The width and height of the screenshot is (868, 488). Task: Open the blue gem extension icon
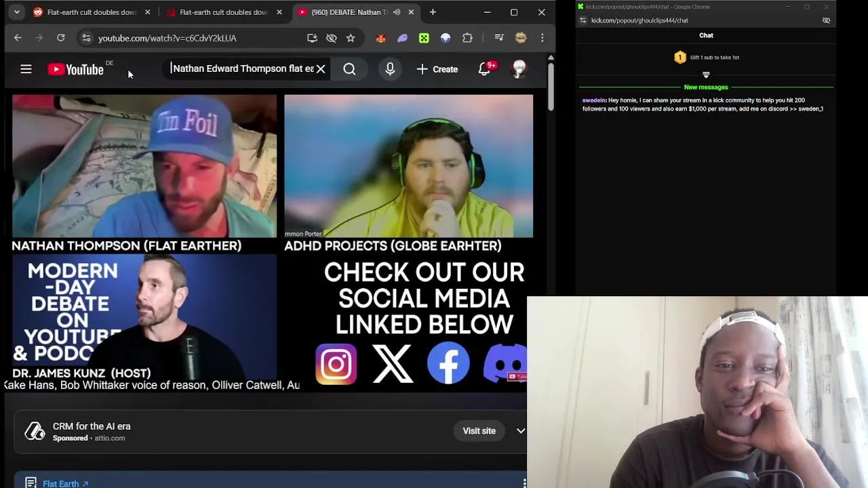446,38
